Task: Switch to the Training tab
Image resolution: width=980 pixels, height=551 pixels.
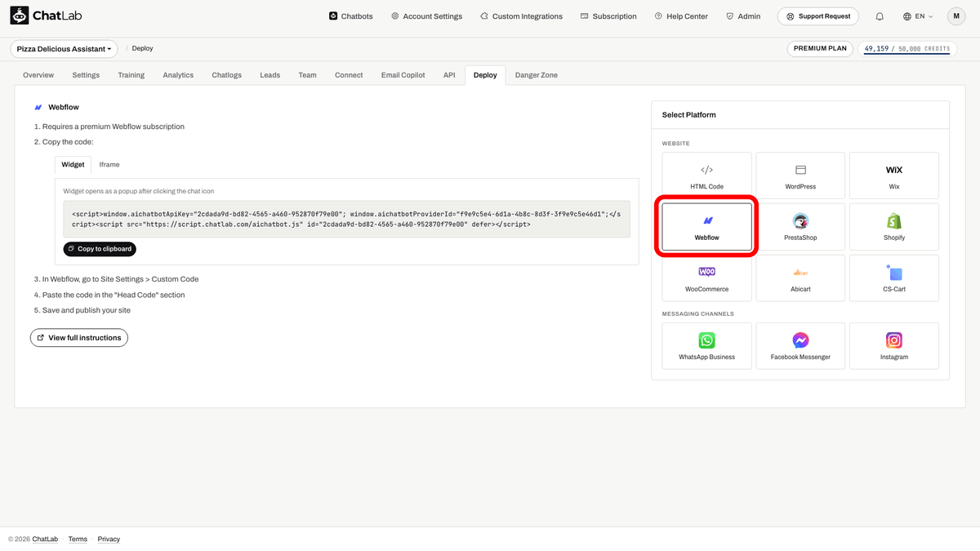Action: (x=131, y=75)
